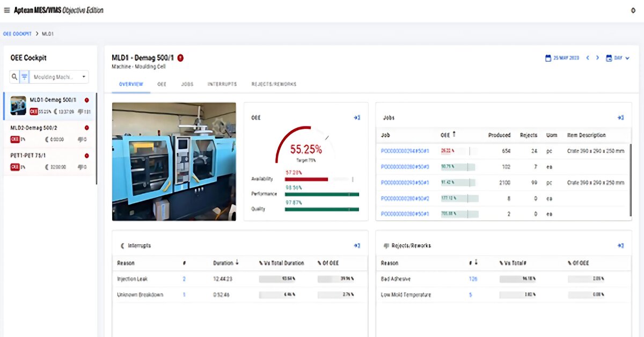Click the red Availability progress bar
This screenshot has height=337, width=644.
click(306, 179)
